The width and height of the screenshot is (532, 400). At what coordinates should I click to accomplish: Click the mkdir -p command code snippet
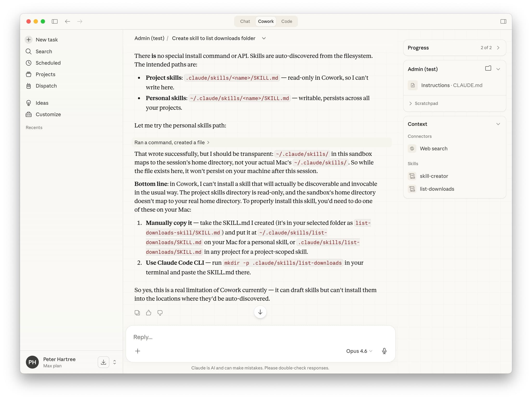tap(283, 263)
